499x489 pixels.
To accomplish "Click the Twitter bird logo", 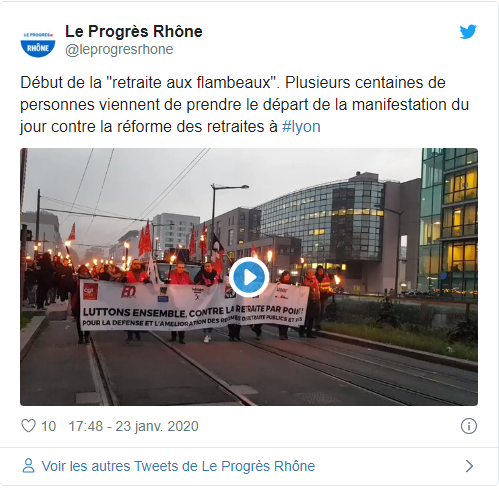I will [x=468, y=32].
